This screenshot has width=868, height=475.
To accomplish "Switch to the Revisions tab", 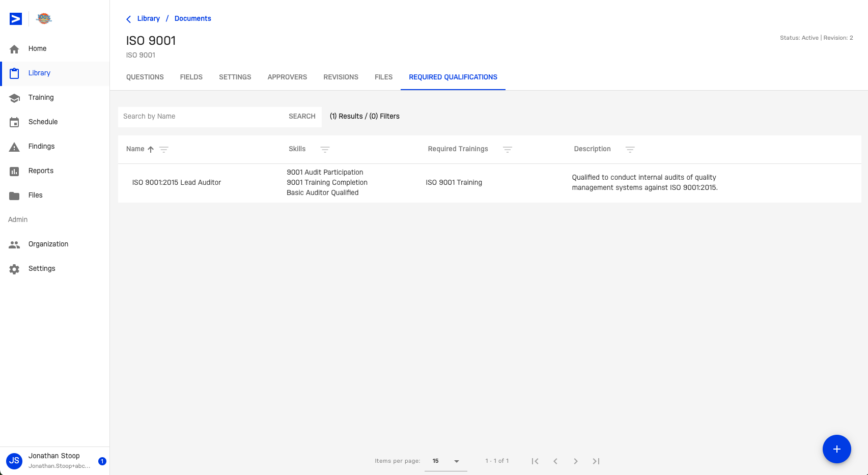I will [x=341, y=77].
